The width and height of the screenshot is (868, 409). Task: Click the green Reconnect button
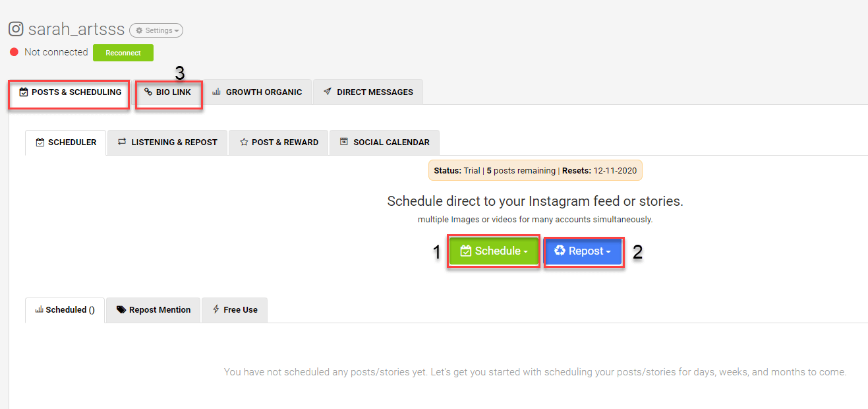pos(123,53)
